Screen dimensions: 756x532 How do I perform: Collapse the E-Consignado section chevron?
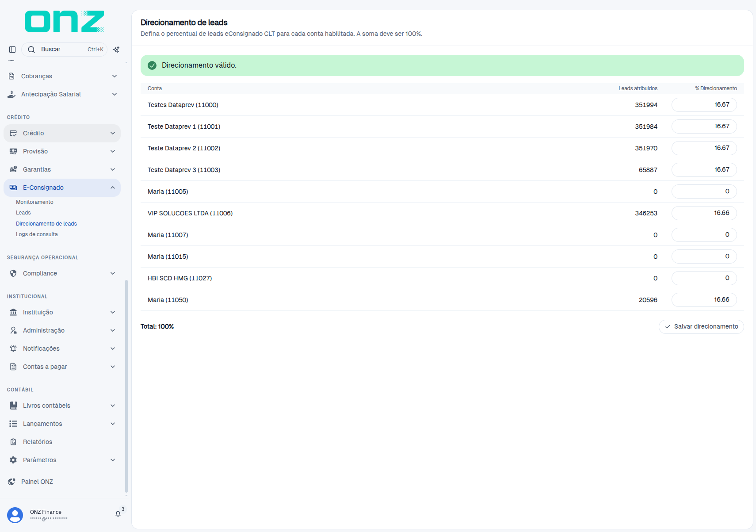pyautogui.click(x=113, y=188)
